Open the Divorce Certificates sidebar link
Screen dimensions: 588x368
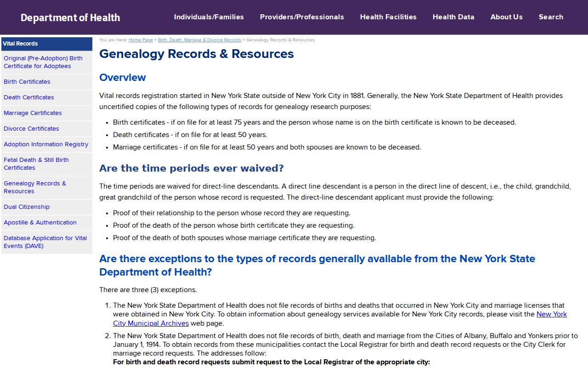point(47,129)
